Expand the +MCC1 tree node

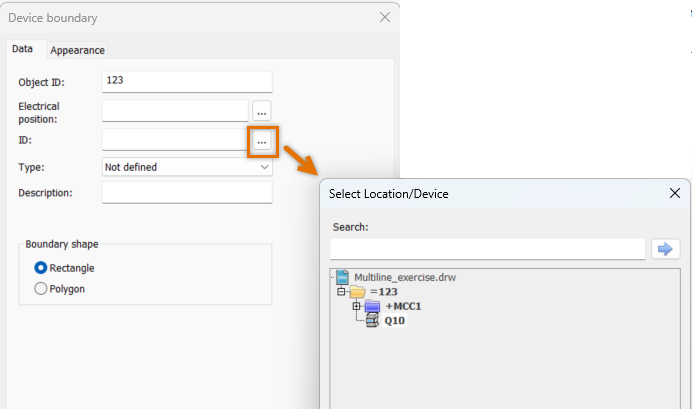(x=356, y=306)
